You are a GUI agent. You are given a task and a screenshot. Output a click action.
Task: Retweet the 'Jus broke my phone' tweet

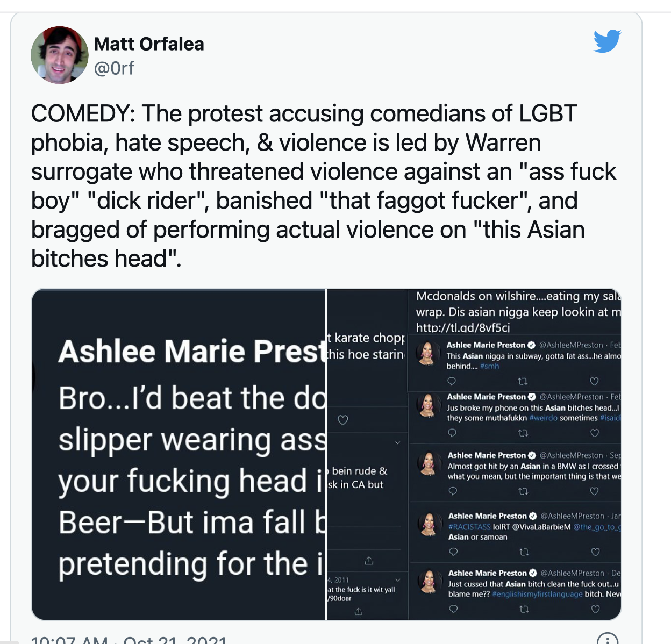[x=523, y=433]
